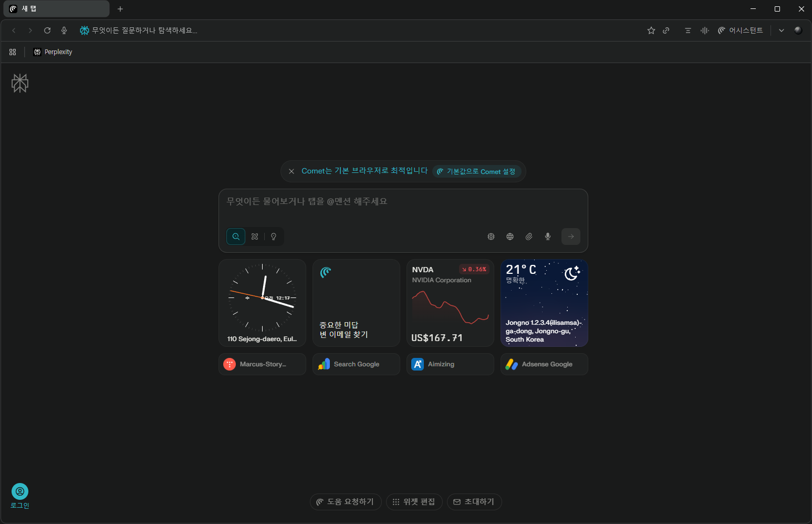Activate voice input in the address bar
The image size is (812, 524).
pos(64,30)
